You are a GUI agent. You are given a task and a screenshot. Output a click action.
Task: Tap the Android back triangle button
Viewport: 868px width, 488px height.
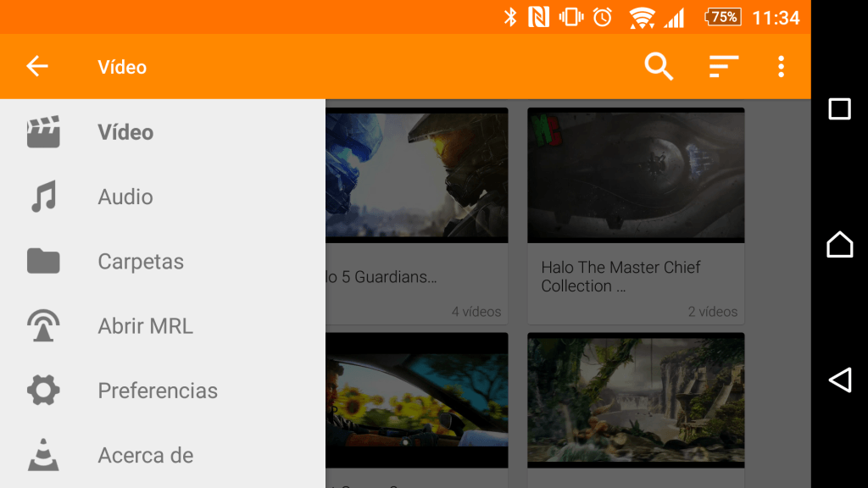click(x=839, y=380)
